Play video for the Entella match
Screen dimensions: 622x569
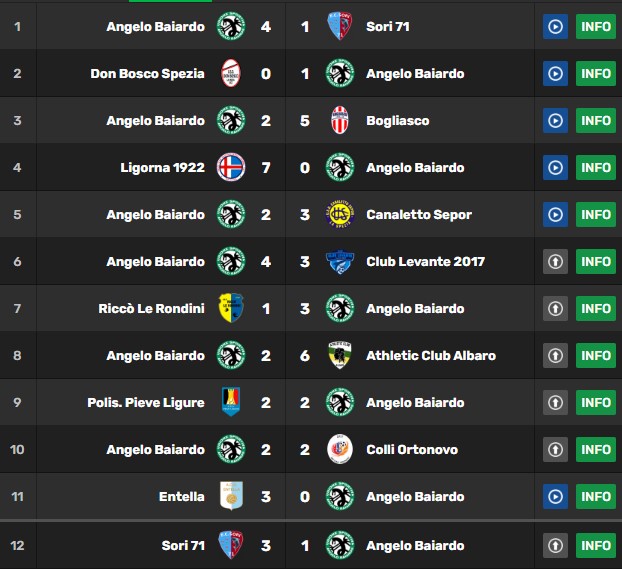click(x=555, y=496)
